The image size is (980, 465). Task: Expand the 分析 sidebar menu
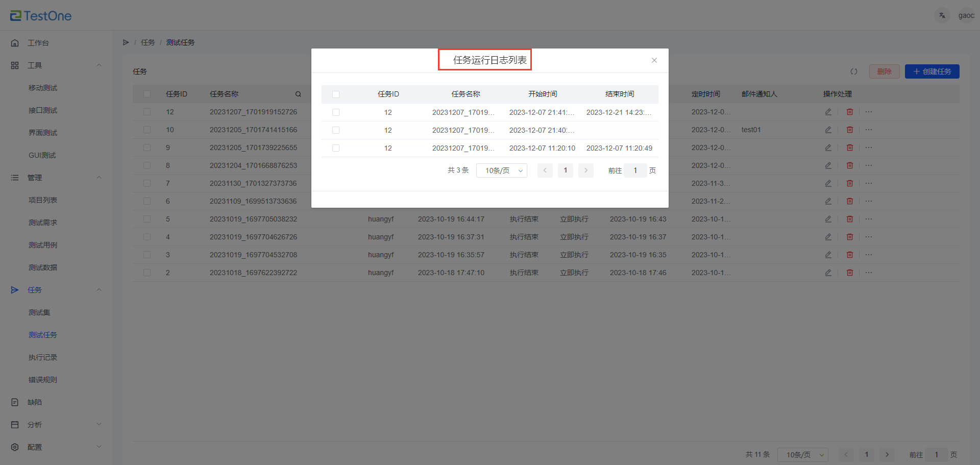click(99, 425)
